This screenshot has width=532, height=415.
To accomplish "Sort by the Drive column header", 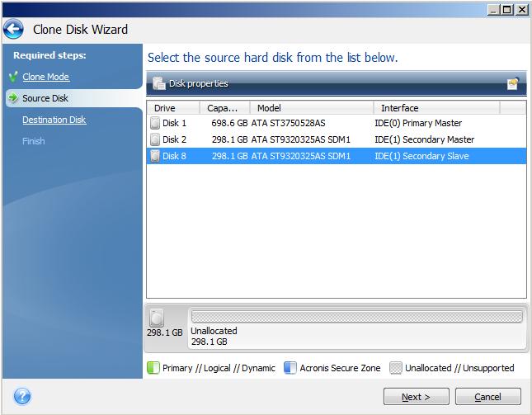I will 173,108.
